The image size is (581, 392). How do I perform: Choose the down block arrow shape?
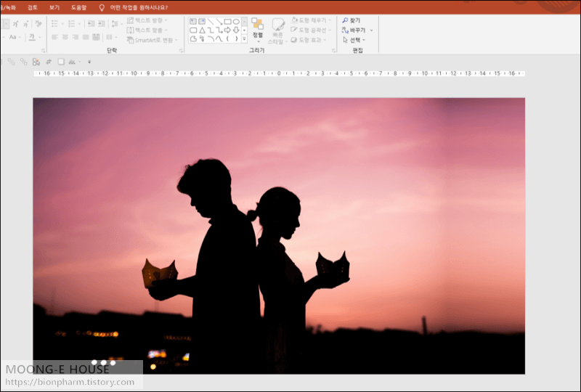[236, 30]
